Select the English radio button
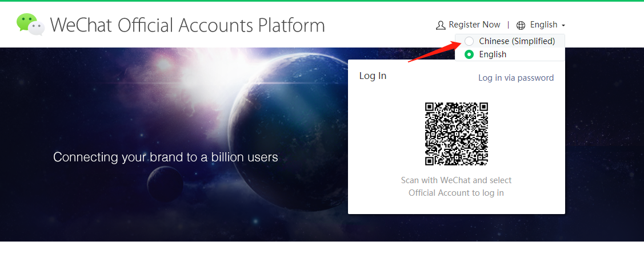 click(x=469, y=54)
